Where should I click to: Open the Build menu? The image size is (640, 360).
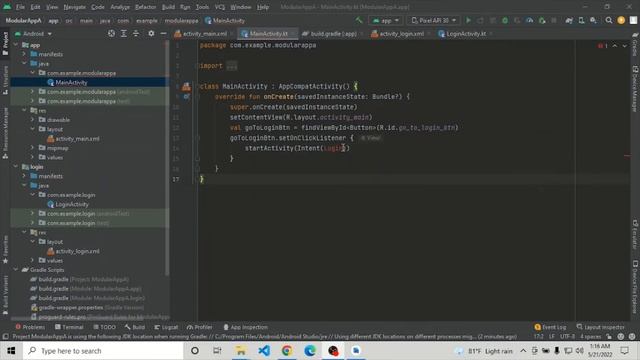point(168,7)
